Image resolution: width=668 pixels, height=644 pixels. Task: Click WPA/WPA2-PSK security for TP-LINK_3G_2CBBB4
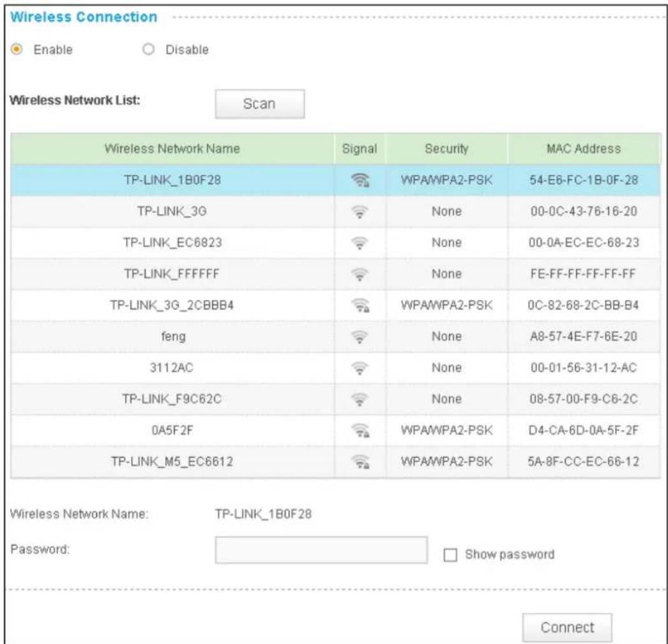tap(446, 305)
